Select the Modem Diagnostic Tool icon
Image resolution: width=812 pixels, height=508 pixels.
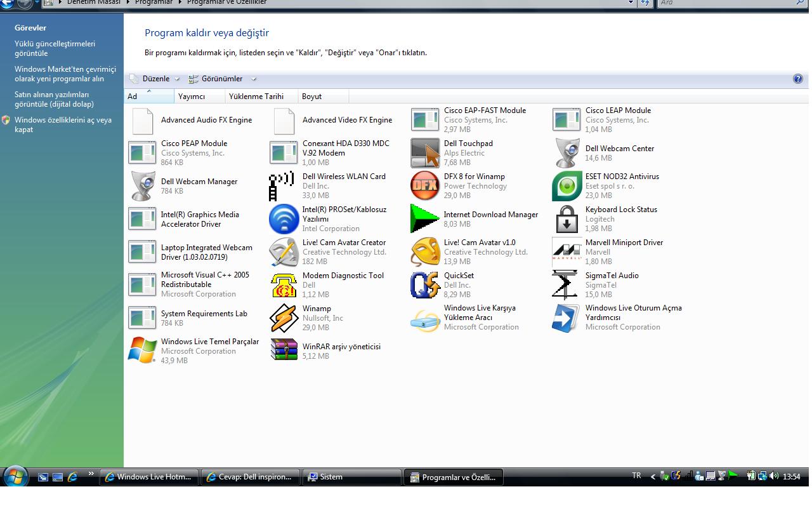coord(284,285)
